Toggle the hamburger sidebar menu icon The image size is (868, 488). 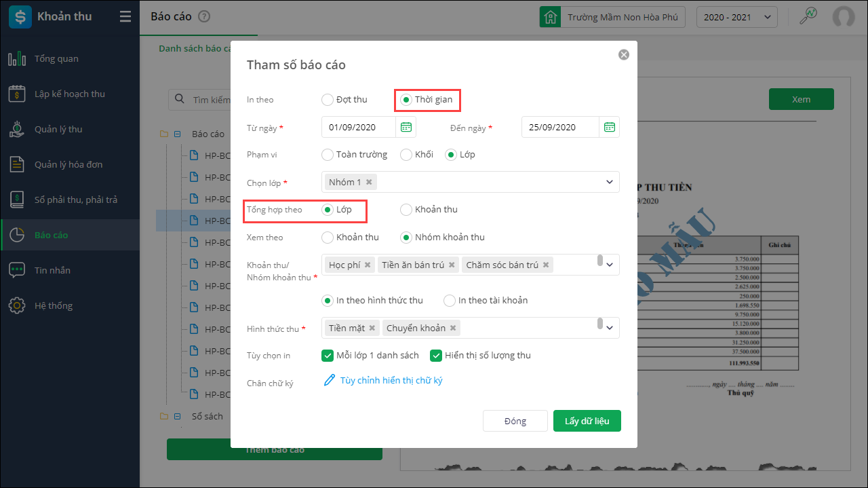tap(125, 16)
